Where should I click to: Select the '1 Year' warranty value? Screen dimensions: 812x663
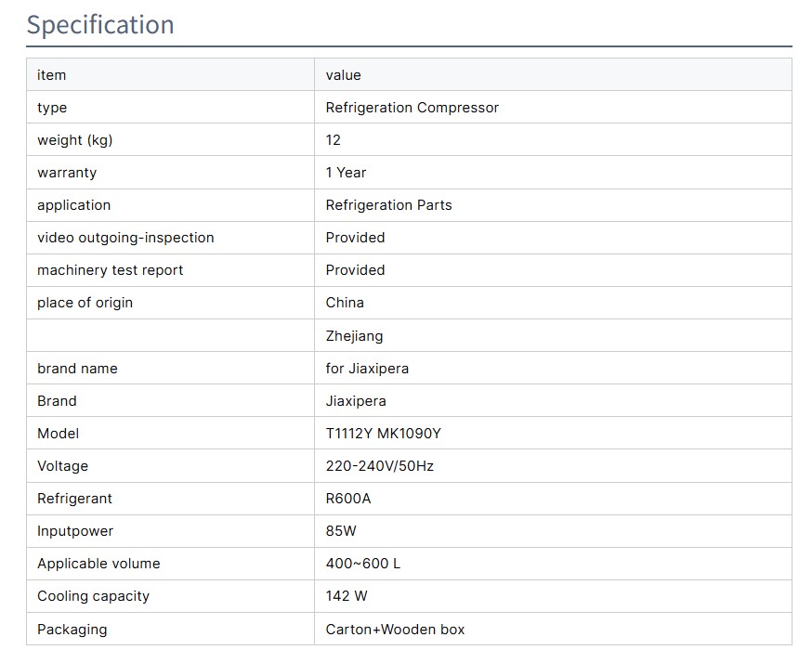pyautogui.click(x=346, y=173)
